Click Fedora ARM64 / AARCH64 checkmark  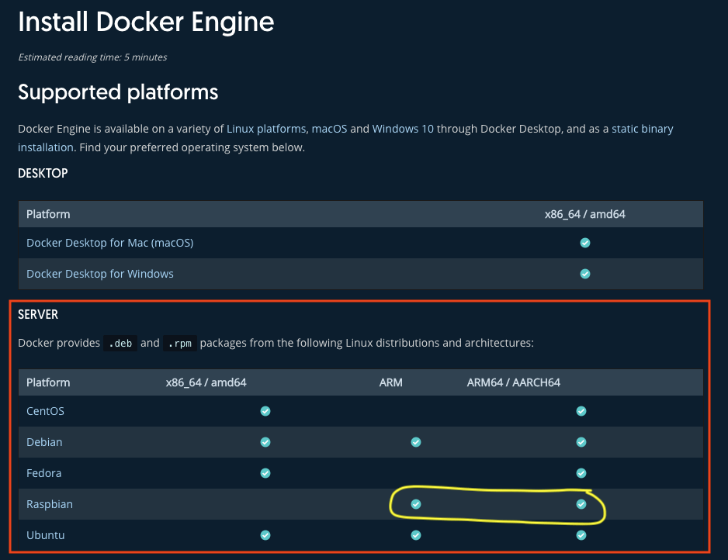pos(581,473)
